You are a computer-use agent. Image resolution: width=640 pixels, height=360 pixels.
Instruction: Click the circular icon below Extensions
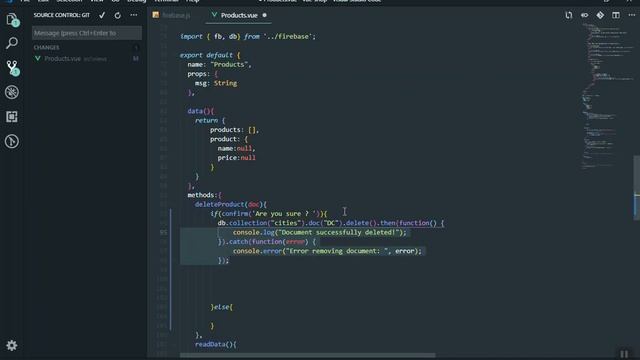click(12, 141)
